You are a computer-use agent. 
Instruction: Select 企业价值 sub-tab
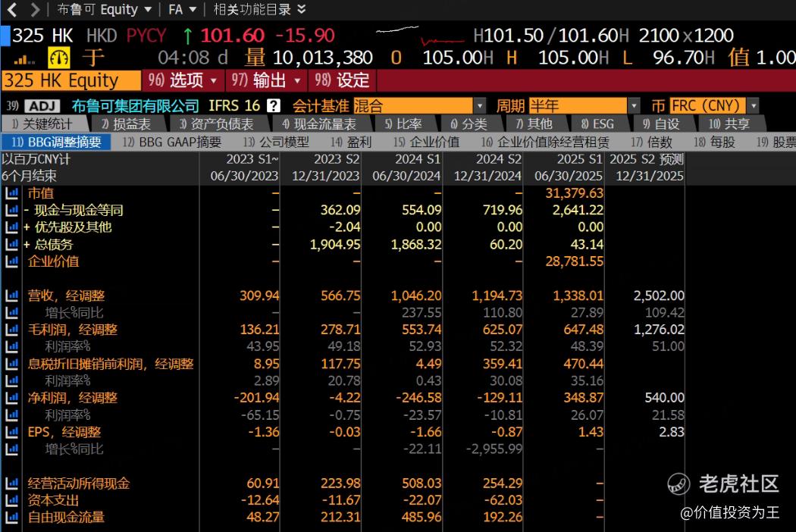point(426,142)
